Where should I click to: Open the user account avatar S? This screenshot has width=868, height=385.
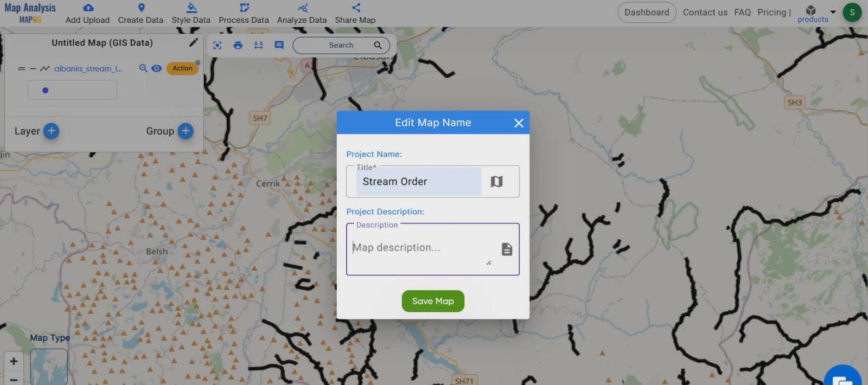852,12
